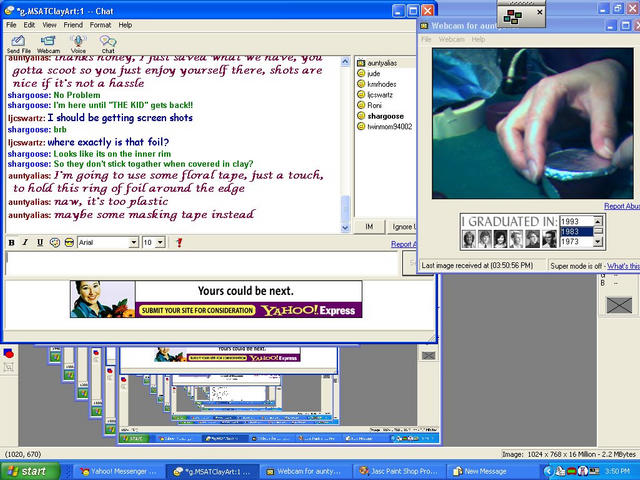Toggle italic text formatting
This screenshot has height=480, width=640.
coord(25,242)
